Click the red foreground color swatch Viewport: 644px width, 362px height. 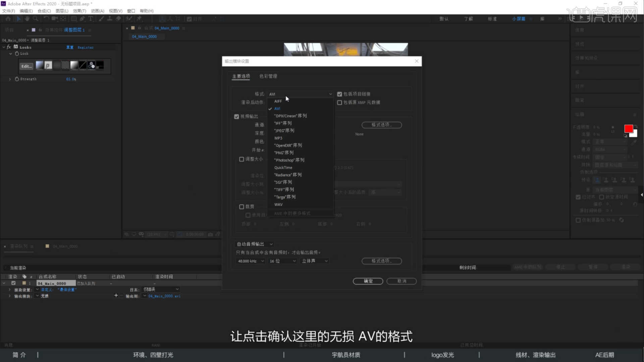tap(628, 129)
